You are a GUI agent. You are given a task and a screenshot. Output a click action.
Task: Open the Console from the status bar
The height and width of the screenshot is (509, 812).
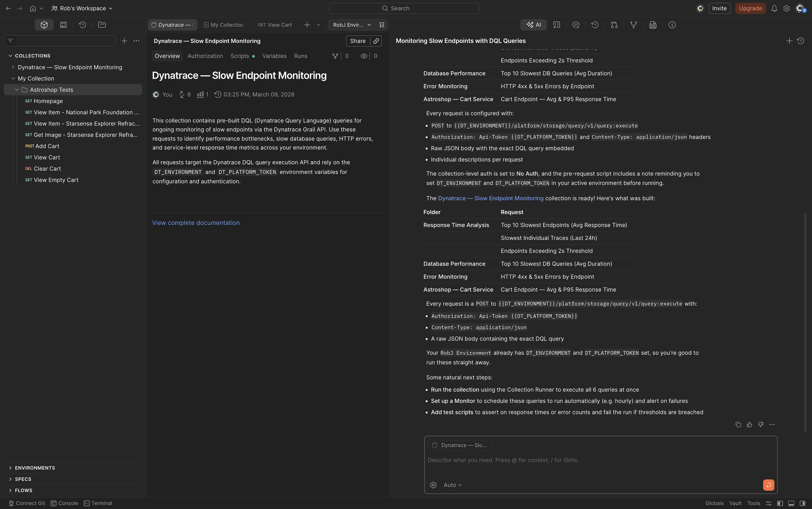64,503
